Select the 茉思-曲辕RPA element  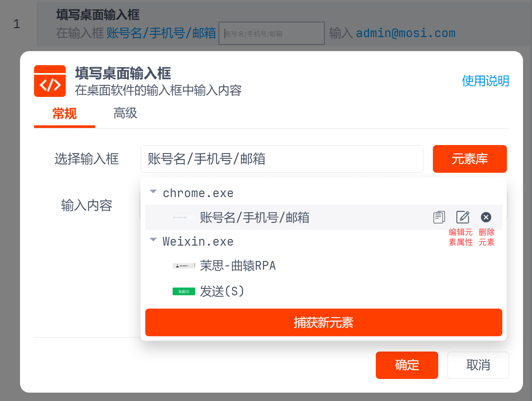(x=238, y=266)
